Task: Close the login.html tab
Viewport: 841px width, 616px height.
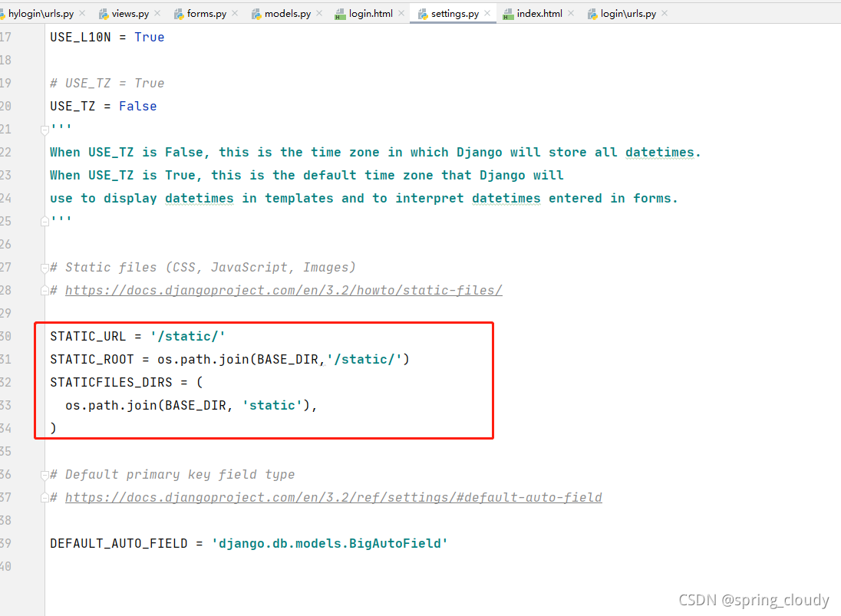Action: 401,13
